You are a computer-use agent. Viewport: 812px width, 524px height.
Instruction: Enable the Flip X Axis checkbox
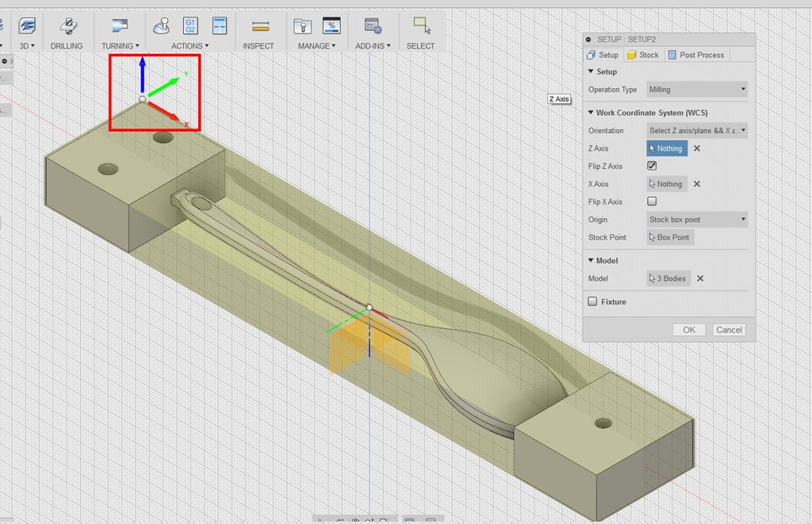[x=652, y=201]
